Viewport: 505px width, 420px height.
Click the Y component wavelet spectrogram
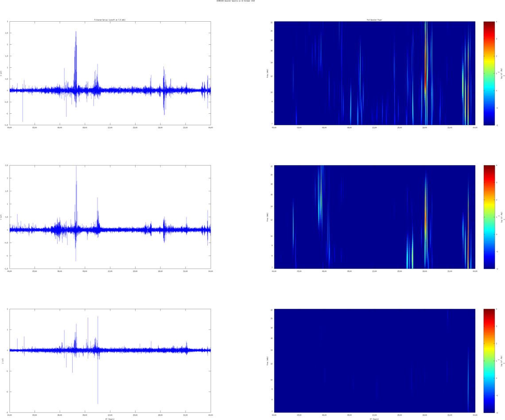(375, 217)
